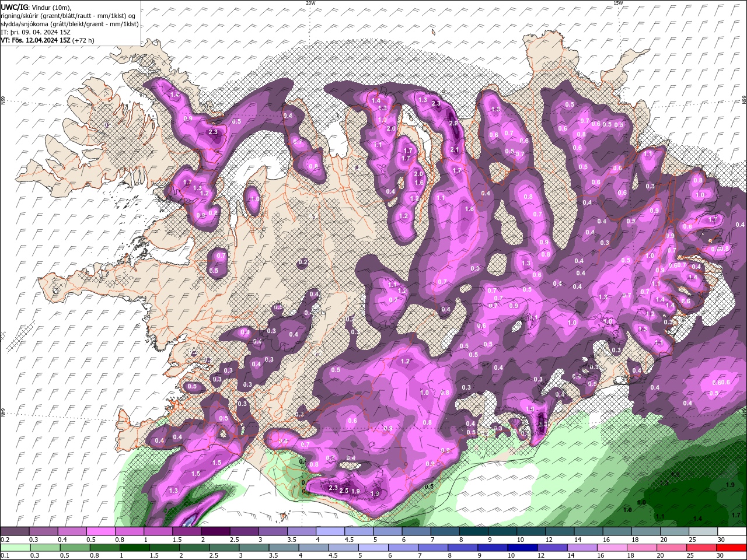Select the dark purple upper swatch labeled 2
This screenshot has width=747, height=560.
pyautogui.click(x=215, y=531)
